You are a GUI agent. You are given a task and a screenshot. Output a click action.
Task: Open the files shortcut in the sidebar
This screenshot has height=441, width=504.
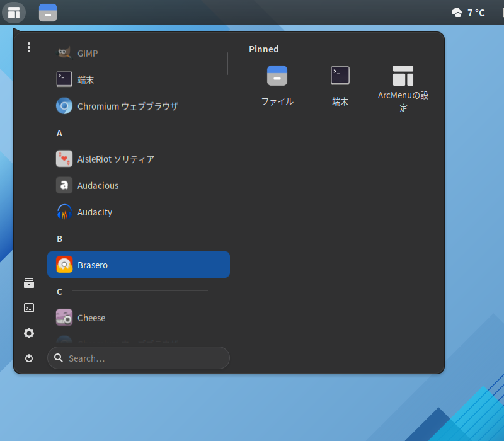29,283
